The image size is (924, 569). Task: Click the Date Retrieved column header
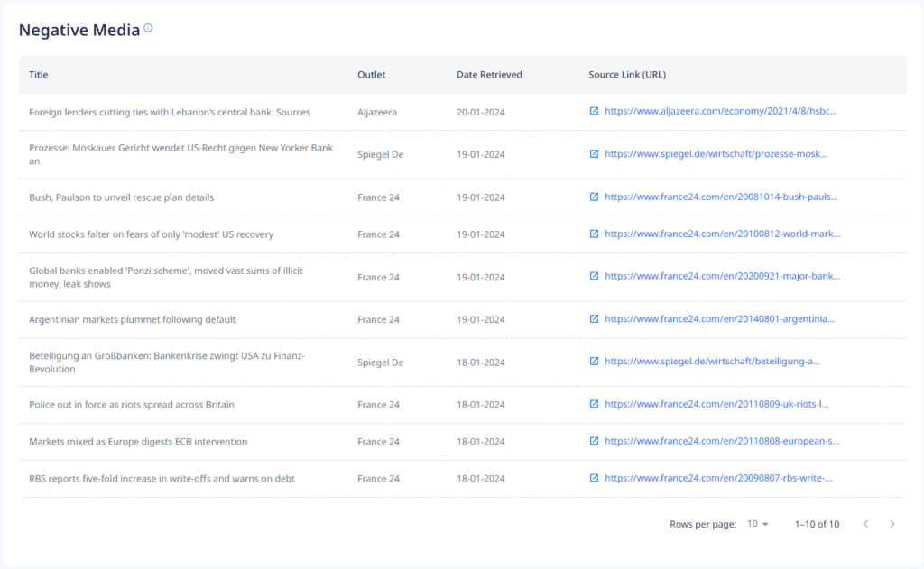pos(489,75)
